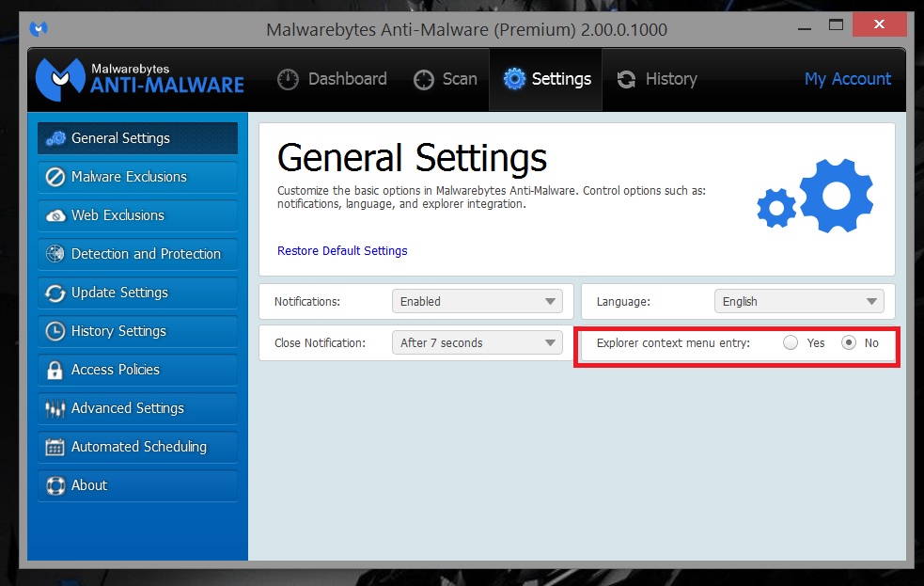924x586 pixels.
Task: Open Advanced Settings section
Action: tap(138, 408)
